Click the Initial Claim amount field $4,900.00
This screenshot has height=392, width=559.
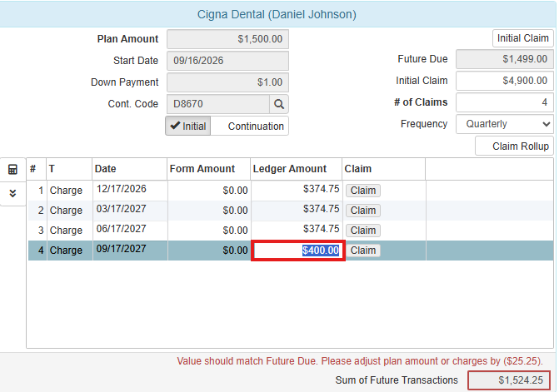[505, 81]
